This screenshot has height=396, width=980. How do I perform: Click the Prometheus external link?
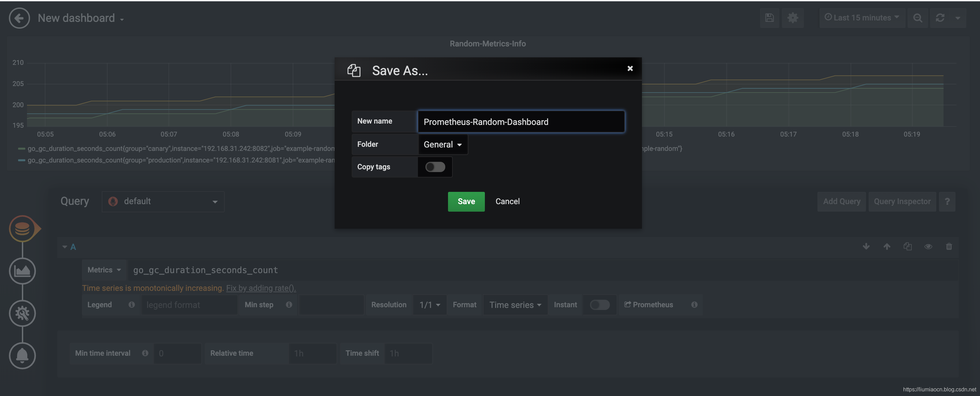(x=649, y=305)
